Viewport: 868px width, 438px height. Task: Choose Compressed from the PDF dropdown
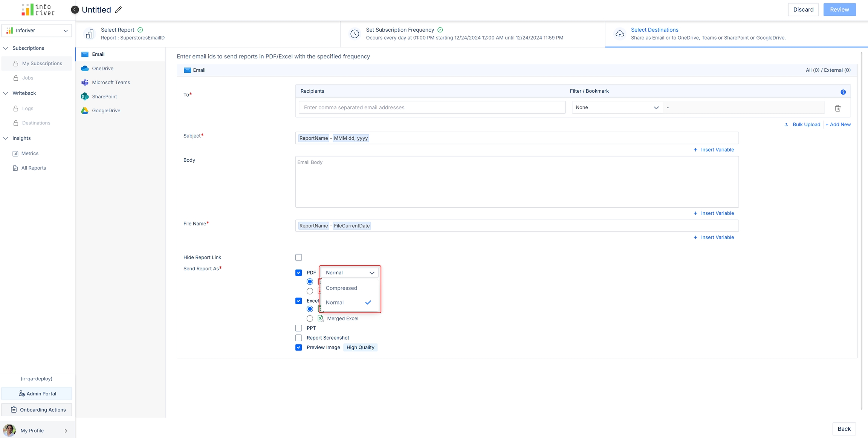[x=341, y=288]
